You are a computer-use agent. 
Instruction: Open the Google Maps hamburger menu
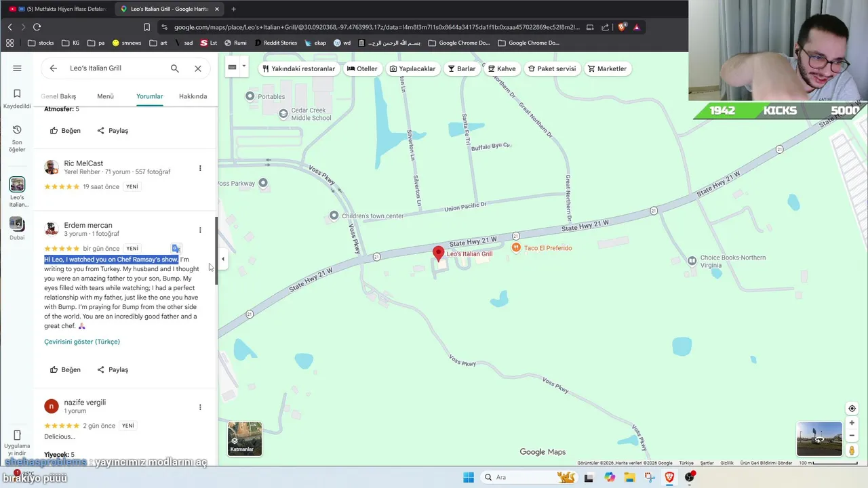(17, 68)
